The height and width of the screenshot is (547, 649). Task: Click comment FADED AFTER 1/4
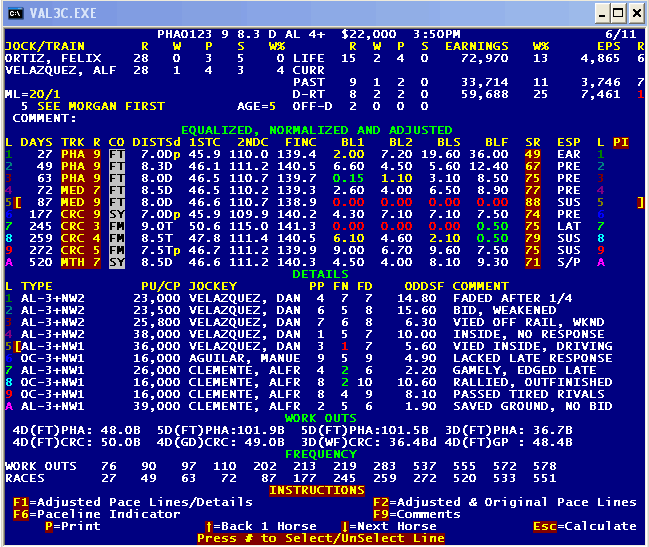(513, 298)
